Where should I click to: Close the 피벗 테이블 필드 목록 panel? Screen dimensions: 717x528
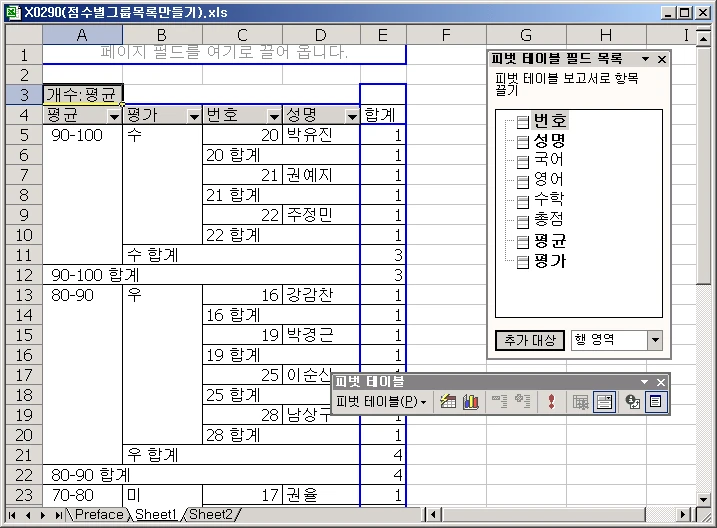662,59
